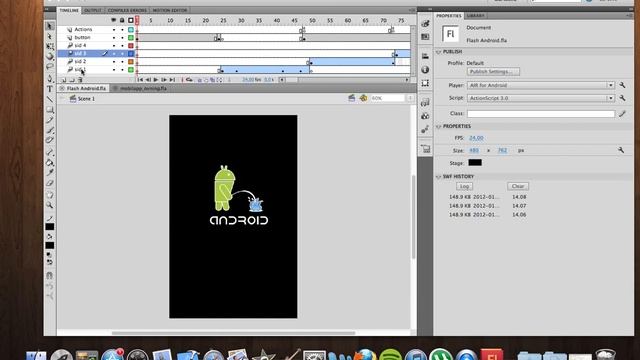This screenshot has width=640, height=360.
Task: Toggle the show or hide all layers eye
Action: (x=113, y=20)
